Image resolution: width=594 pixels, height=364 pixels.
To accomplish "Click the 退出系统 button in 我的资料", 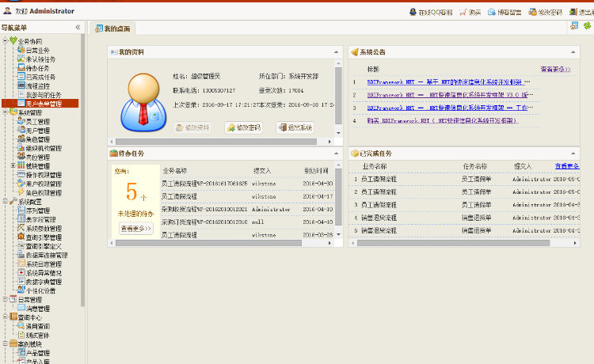I will pyautogui.click(x=295, y=127).
